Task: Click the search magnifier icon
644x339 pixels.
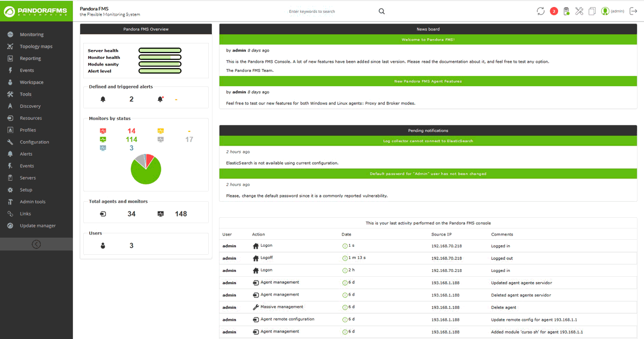Action: pyautogui.click(x=382, y=11)
